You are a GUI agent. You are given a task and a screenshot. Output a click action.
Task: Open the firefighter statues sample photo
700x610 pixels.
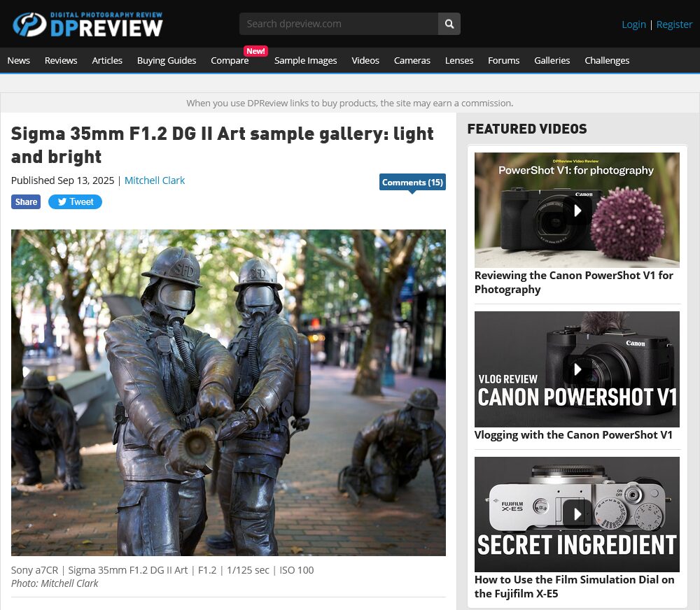tap(228, 392)
